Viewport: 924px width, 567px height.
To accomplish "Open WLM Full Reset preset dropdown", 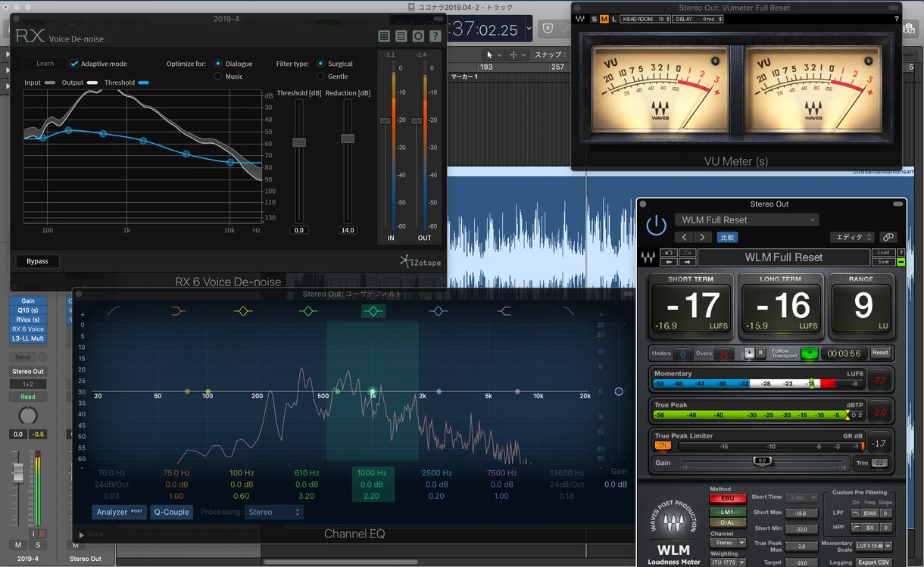I will [747, 220].
